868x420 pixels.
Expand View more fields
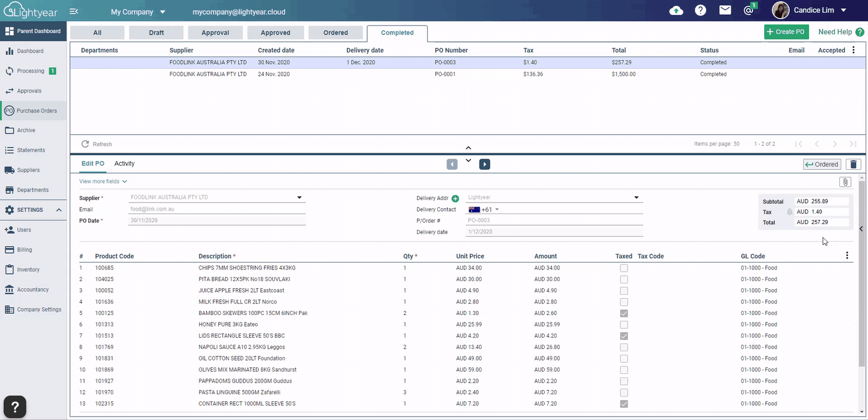pos(103,181)
